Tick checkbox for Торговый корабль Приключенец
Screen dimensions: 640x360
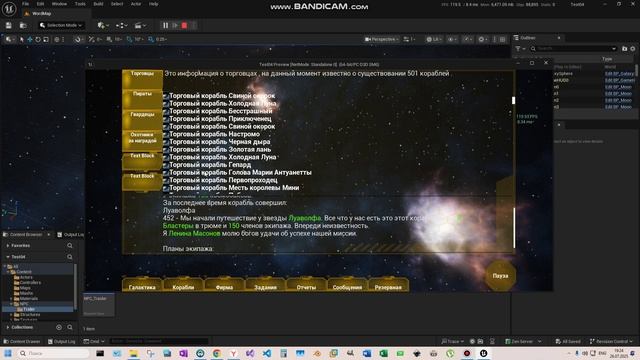[166, 119]
